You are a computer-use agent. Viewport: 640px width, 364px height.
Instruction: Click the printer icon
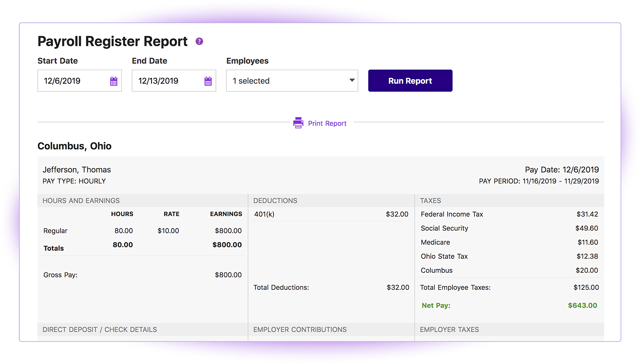(x=298, y=123)
